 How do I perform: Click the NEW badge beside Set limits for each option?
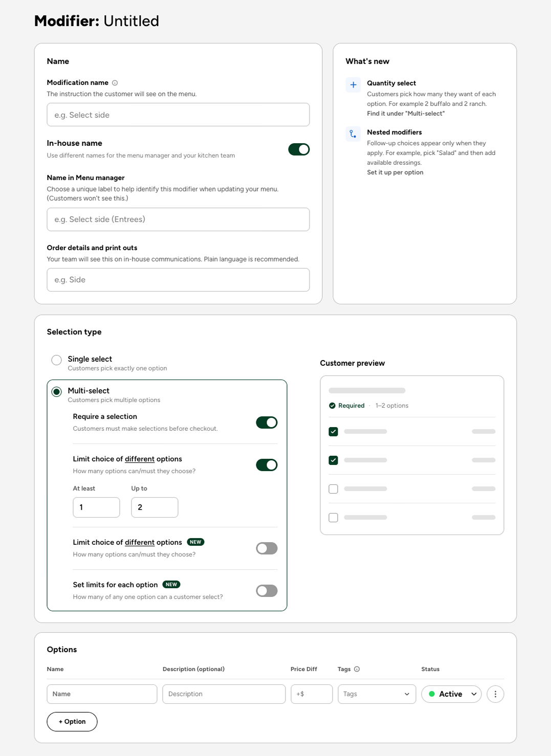[171, 585]
